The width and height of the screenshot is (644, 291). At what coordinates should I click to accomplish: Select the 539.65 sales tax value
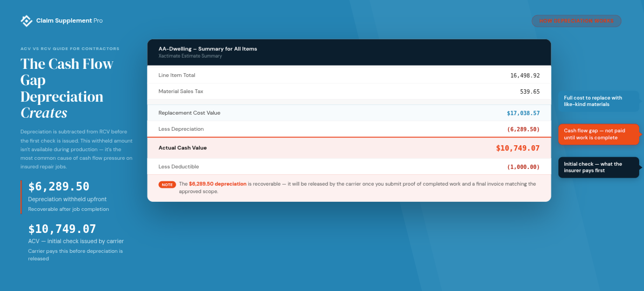click(530, 91)
